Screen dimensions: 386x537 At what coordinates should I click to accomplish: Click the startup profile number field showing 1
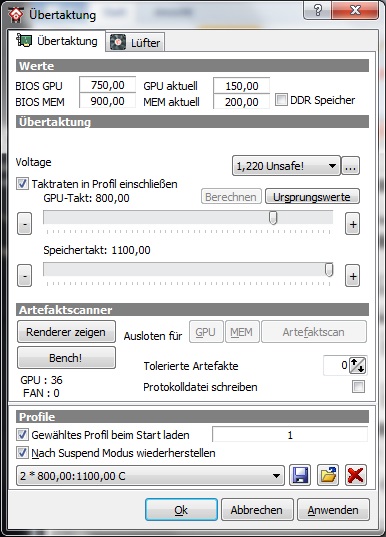pyautogui.click(x=290, y=435)
